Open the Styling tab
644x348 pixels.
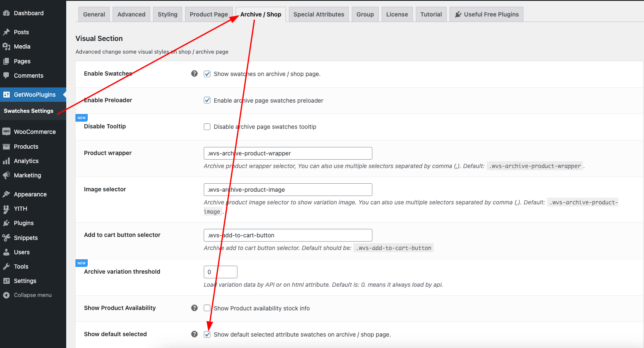167,14
